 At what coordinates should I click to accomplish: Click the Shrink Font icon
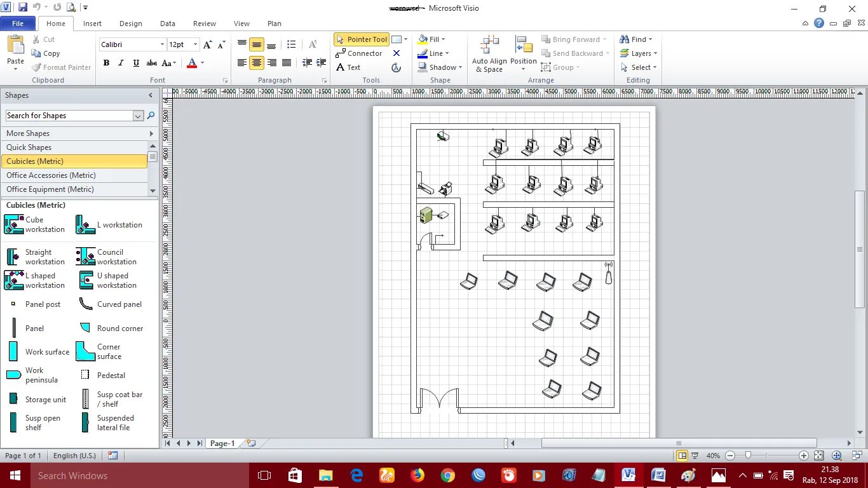click(221, 44)
